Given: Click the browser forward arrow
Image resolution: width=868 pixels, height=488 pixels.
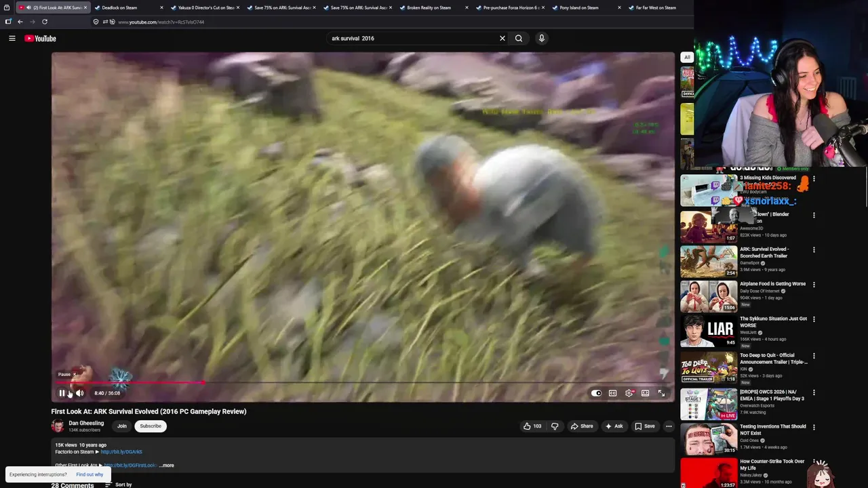Looking at the screenshot, I should point(32,22).
